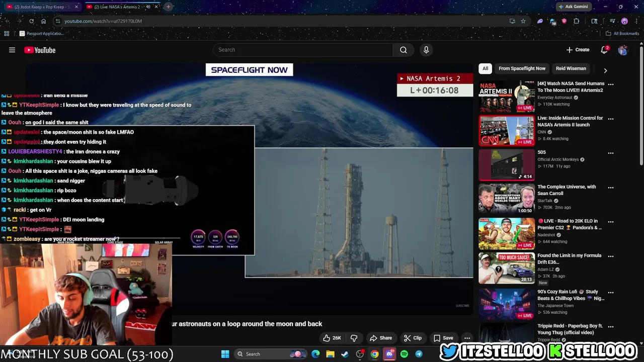The height and width of the screenshot is (362, 644).
Task: Open Telegram from taskbar
Action: (419, 354)
